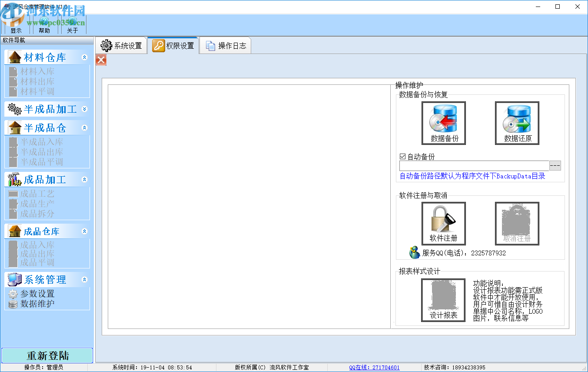
Task: Open the 显示 toolbar menu
Action: pyautogui.click(x=16, y=25)
